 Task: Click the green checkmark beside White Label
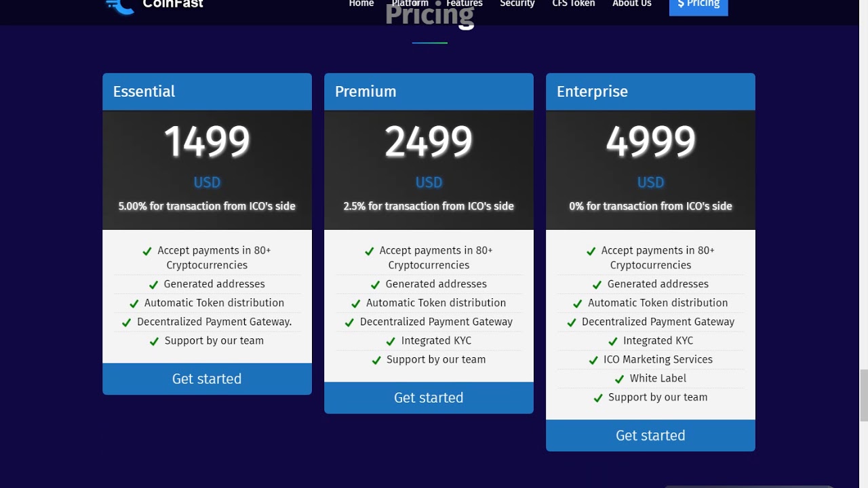tap(619, 379)
